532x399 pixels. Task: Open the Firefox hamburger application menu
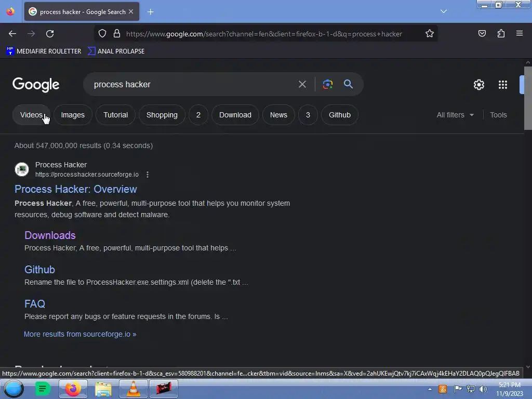pyautogui.click(x=520, y=33)
